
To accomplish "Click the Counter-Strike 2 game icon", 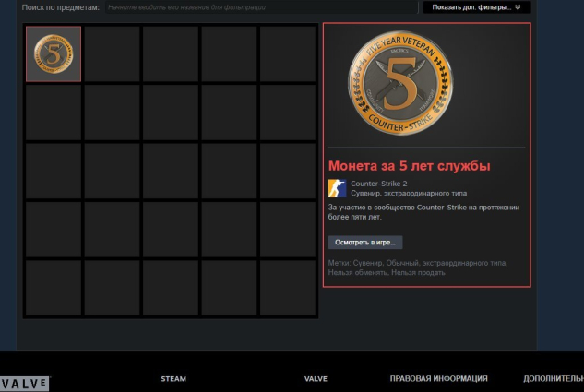I will click(337, 188).
